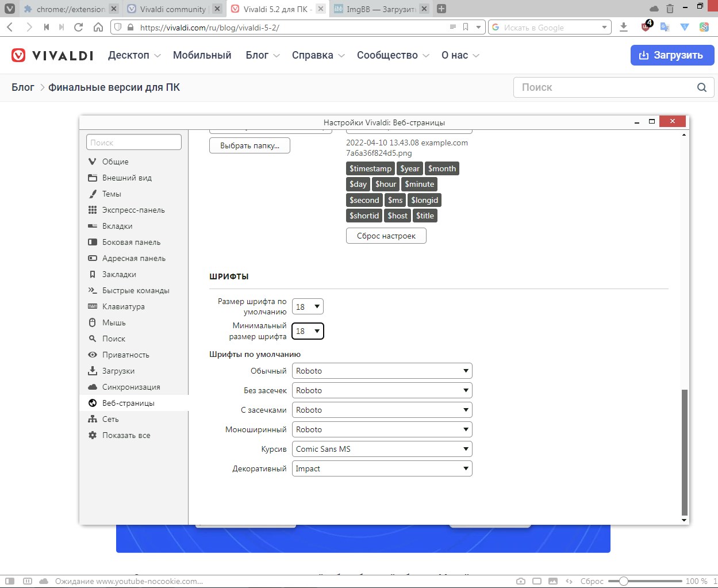Insert the $timestamp variable tag

(370, 168)
